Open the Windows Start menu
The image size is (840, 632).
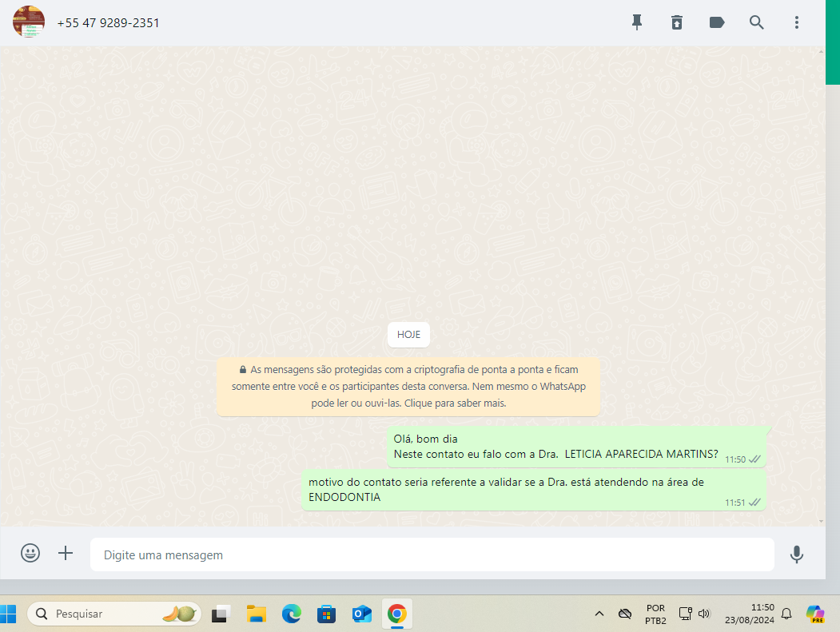(x=7, y=614)
